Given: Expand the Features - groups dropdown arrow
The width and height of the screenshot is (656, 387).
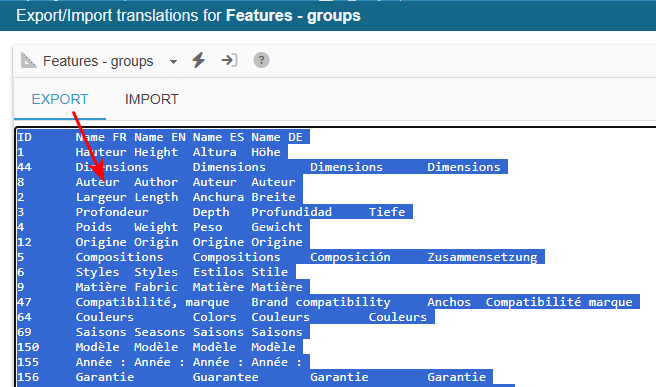Looking at the screenshot, I should [173, 62].
